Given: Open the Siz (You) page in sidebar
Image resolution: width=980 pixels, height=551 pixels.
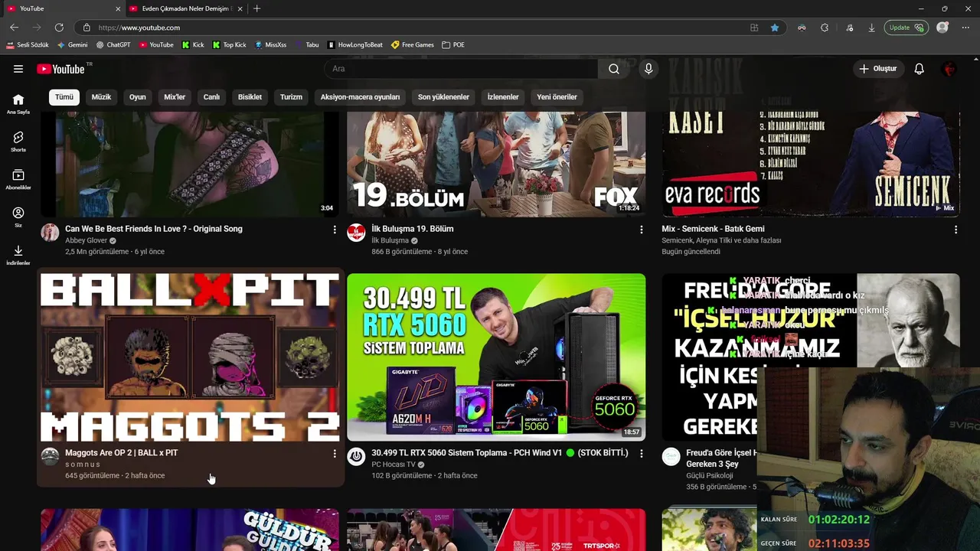Looking at the screenshot, I should tap(18, 217).
